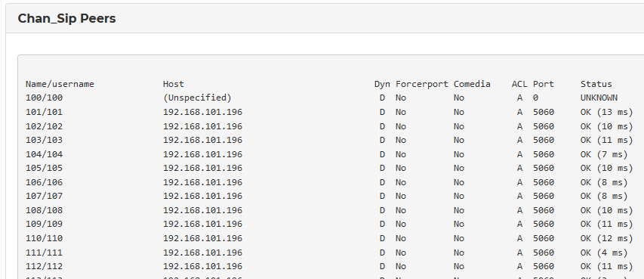Select the Forcerport column header

(422, 84)
